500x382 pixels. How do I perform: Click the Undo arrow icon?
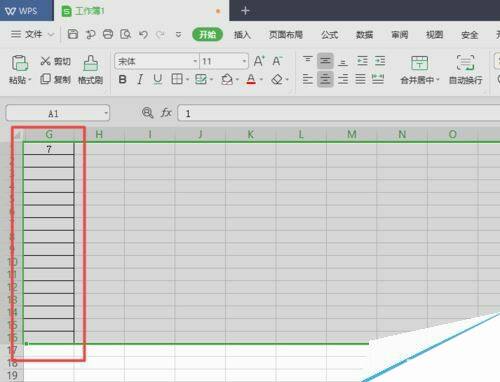point(143,34)
